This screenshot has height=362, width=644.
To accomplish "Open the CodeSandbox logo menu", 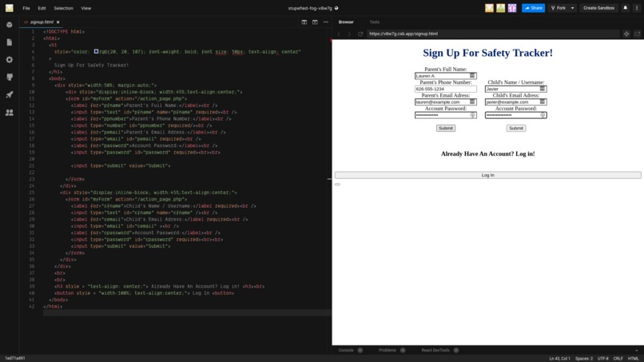I will point(9,8).
